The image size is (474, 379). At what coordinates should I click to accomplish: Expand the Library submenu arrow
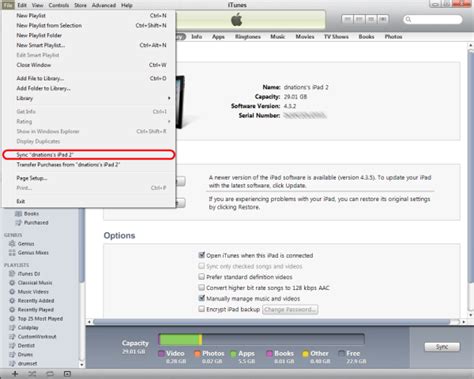coord(169,98)
